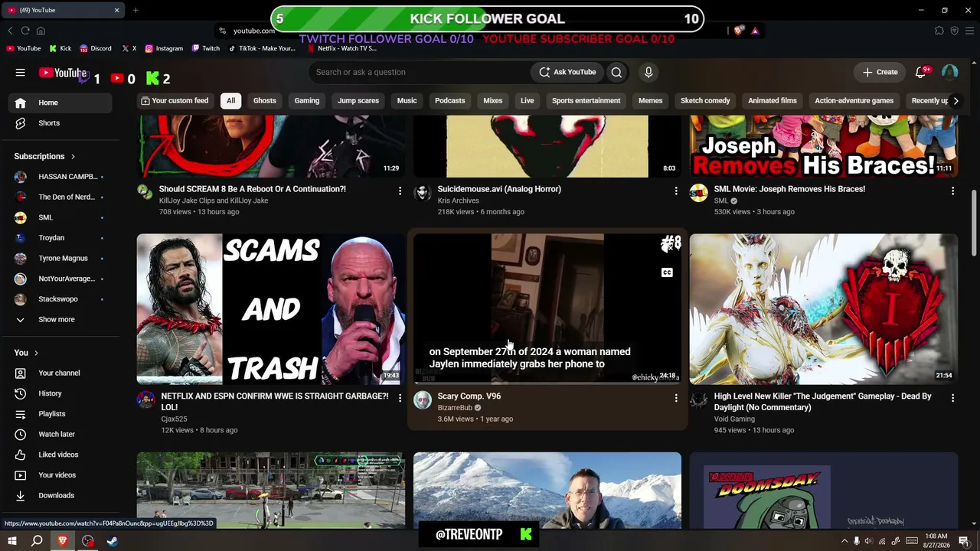This screenshot has width=980, height=551.
Task: Click the KillJoy Jake channel avatar
Action: (x=145, y=192)
